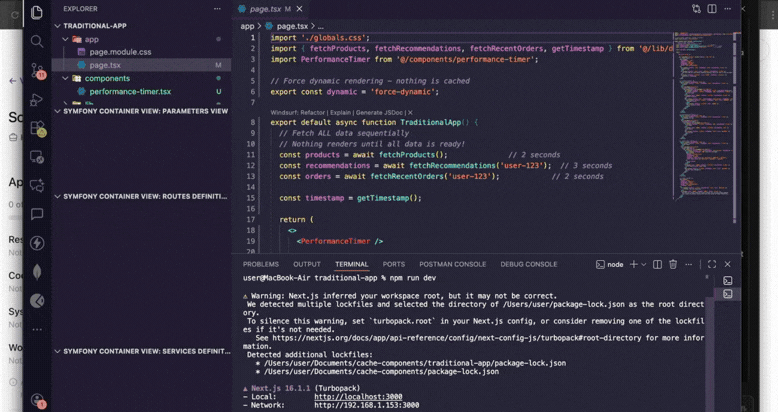Open Changes compare icon in editor toolbar
Image resolution: width=778 pixels, height=412 pixels.
(697, 9)
